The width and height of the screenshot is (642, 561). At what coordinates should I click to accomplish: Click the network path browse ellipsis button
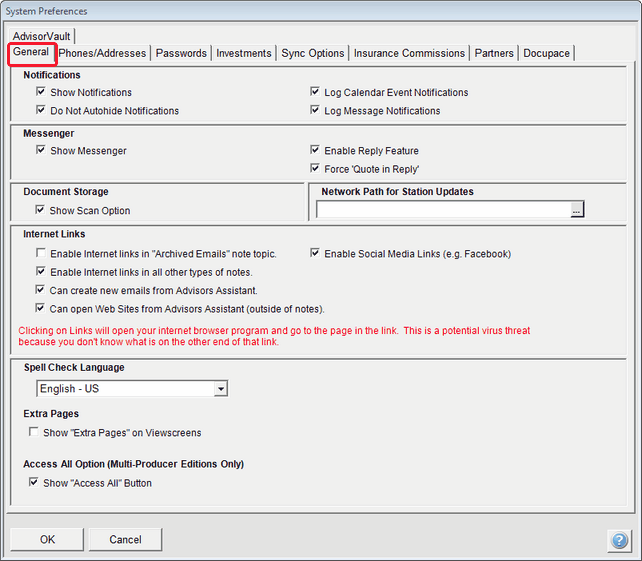pos(576,210)
